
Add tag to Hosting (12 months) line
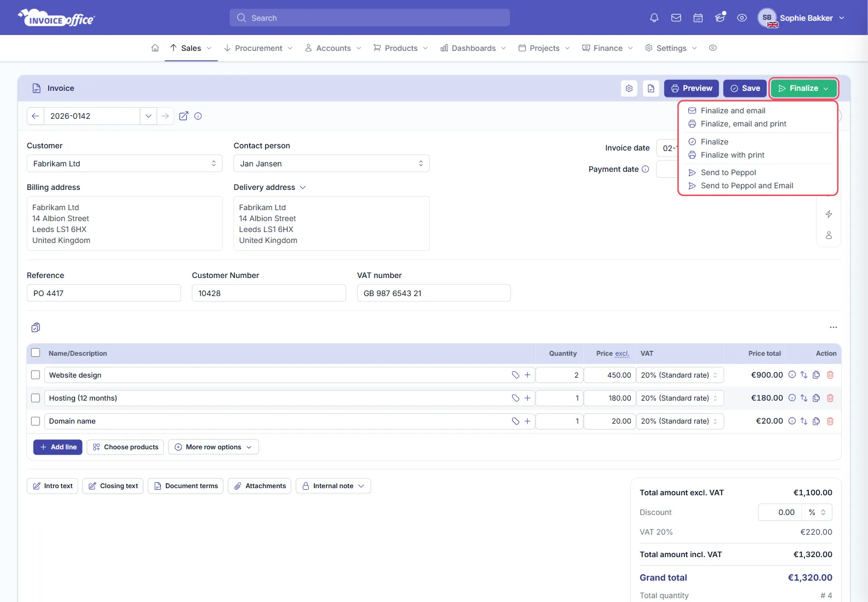pos(515,398)
